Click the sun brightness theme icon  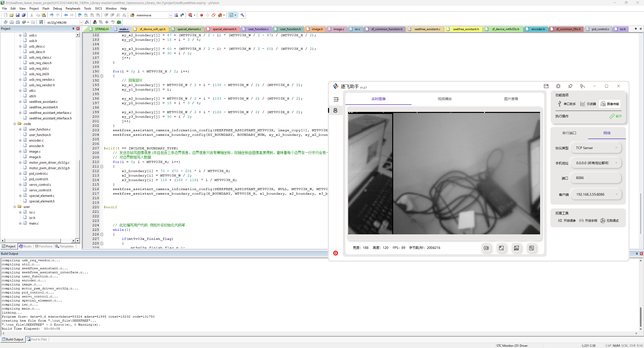558,86
